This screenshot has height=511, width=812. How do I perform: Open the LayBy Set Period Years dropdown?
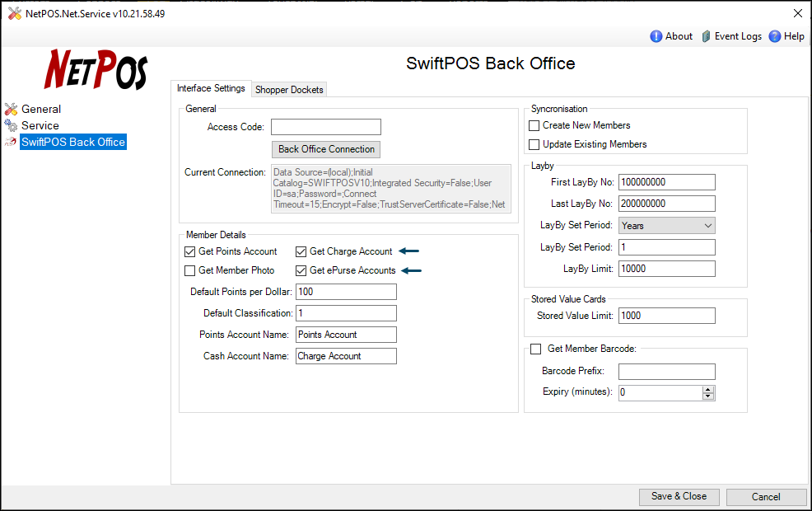tap(666, 226)
